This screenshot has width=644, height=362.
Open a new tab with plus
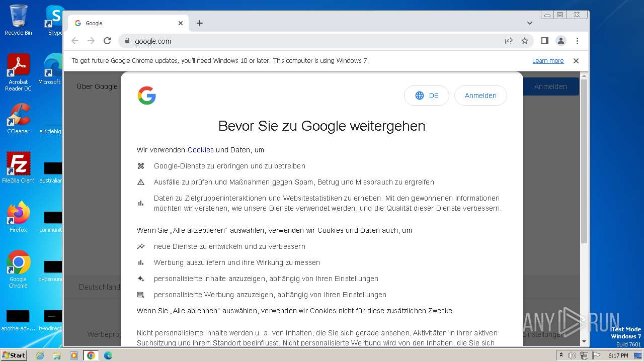(x=200, y=23)
